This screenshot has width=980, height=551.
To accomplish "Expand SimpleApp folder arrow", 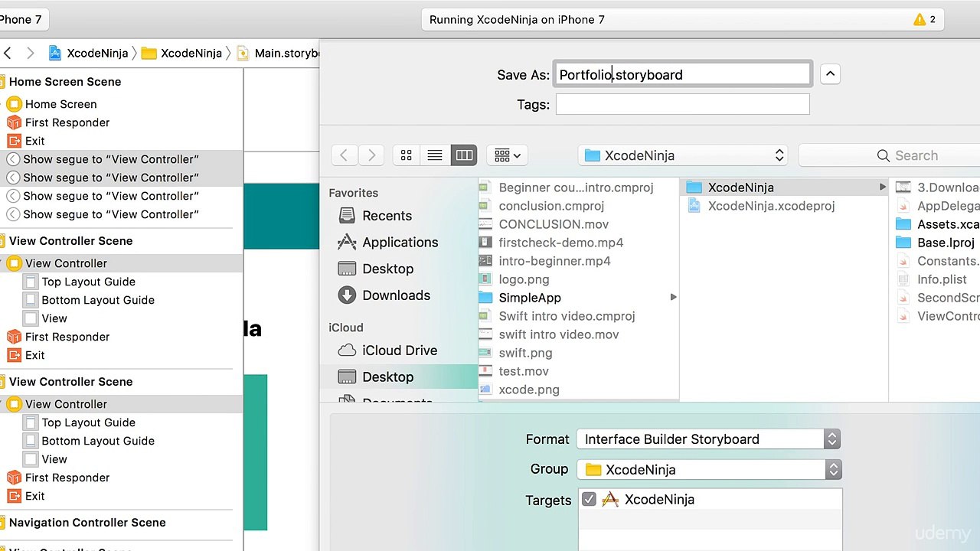I will tap(673, 298).
